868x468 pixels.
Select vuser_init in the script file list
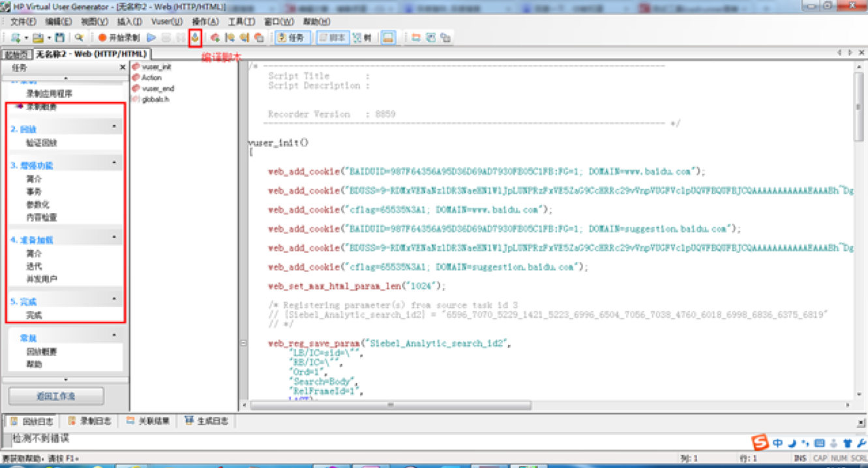[156, 66]
